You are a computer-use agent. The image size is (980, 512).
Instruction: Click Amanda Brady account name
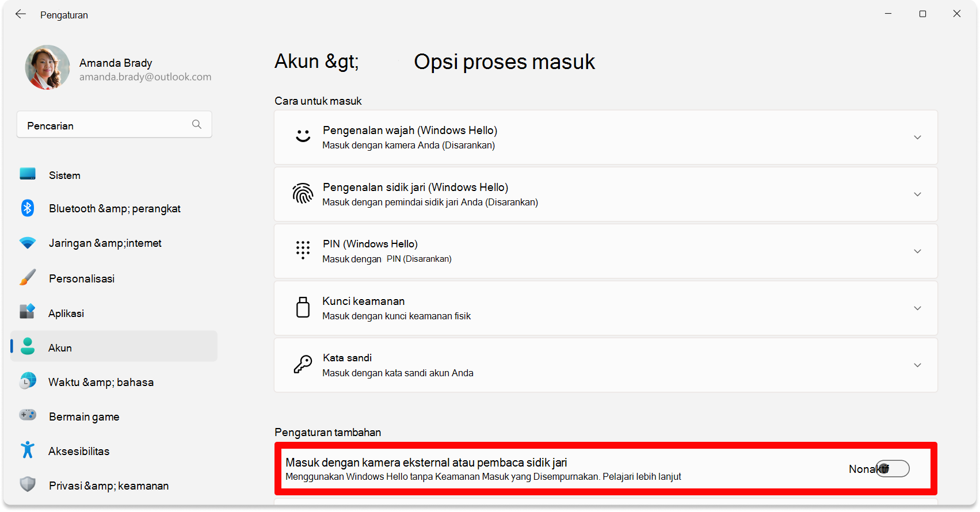click(x=116, y=63)
